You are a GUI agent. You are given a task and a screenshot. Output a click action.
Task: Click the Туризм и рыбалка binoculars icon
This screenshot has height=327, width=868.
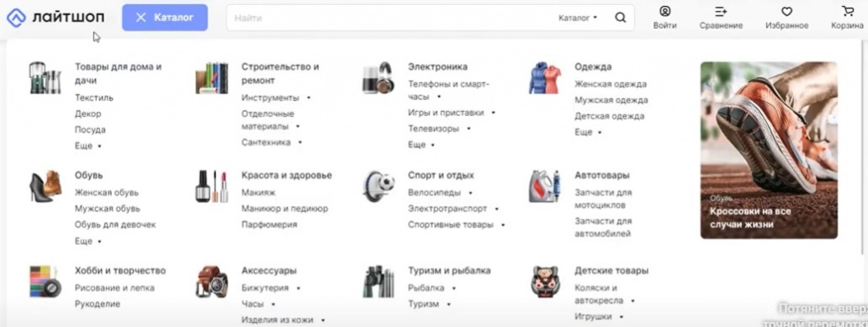(378, 281)
